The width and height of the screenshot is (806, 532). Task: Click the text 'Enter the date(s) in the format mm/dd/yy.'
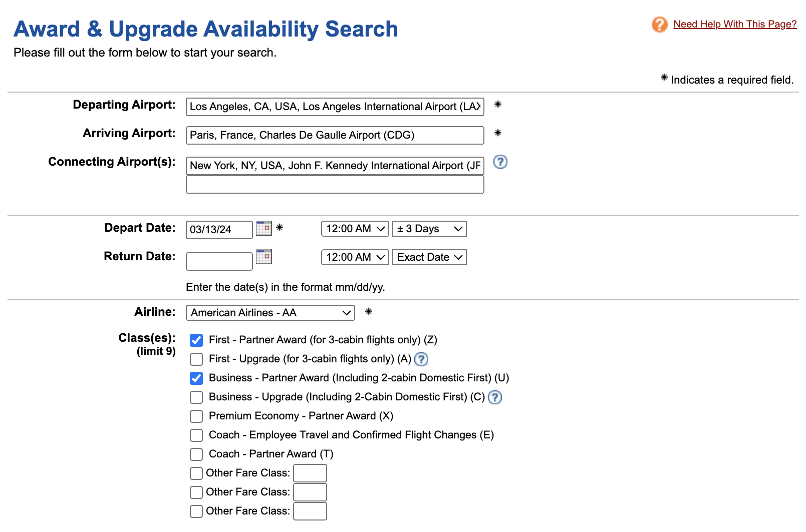(x=286, y=287)
